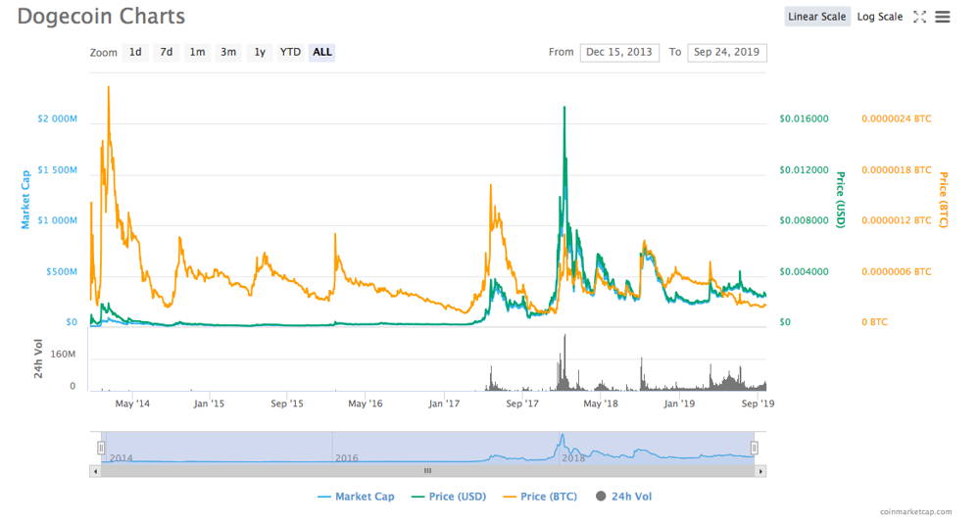Click the navigator scrollbar grip
Viewport: 980px width, 522px height.
[427, 471]
